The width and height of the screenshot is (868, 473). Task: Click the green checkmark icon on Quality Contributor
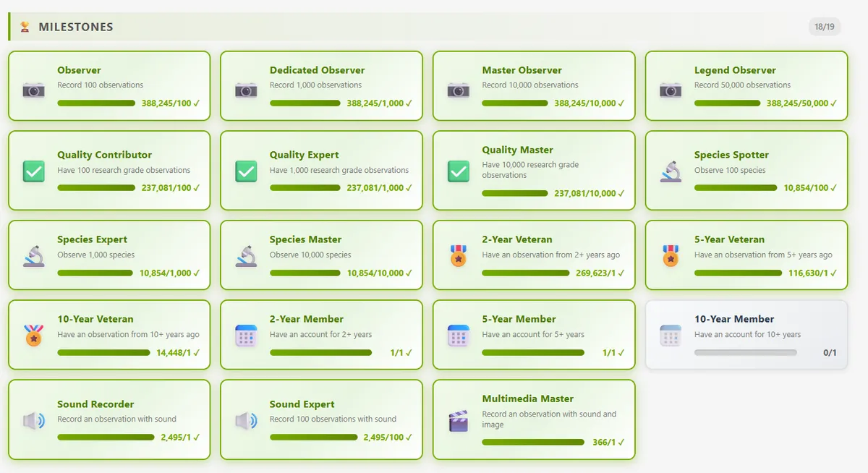click(33, 171)
